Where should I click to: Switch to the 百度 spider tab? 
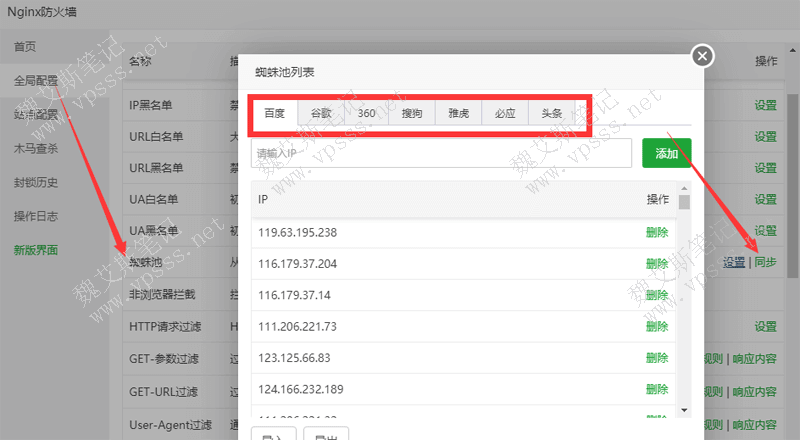point(274,113)
